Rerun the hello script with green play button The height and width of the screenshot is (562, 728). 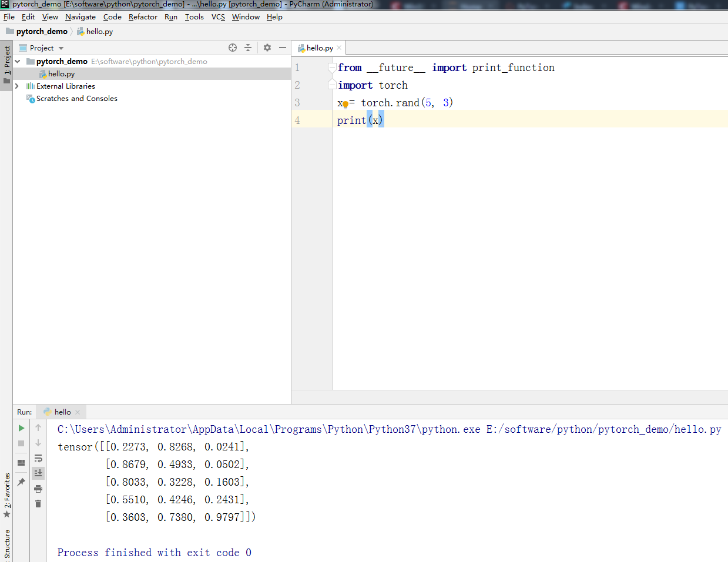(x=21, y=428)
